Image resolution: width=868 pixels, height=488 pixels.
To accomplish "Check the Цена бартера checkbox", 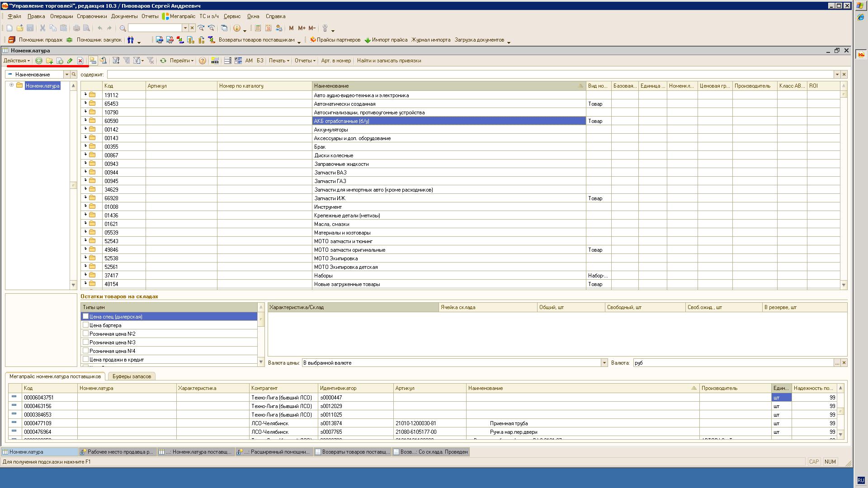I will click(85, 325).
